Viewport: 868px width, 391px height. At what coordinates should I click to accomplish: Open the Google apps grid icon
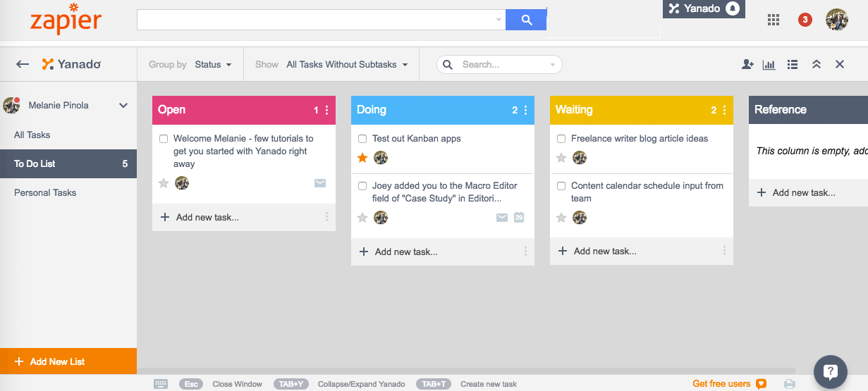pos(774,20)
